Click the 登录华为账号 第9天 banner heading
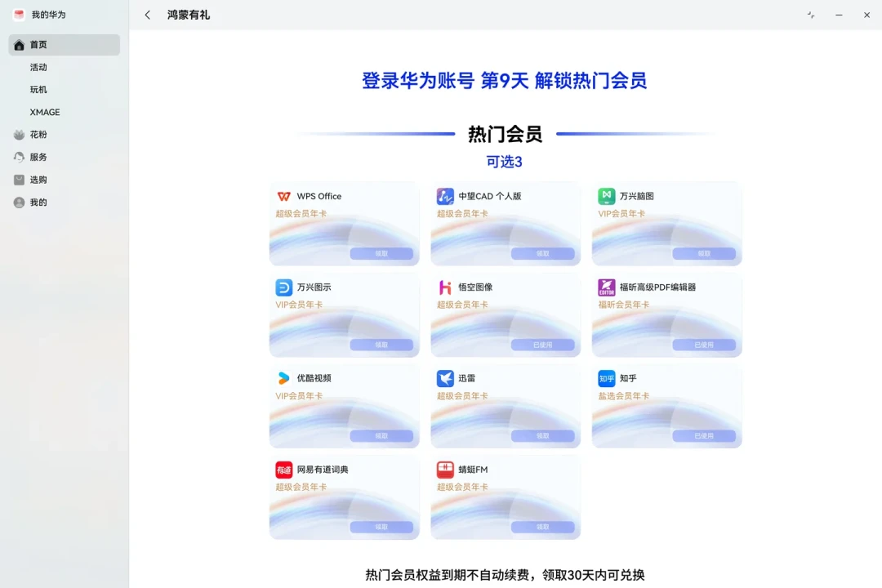Image resolution: width=882 pixels, height=588 pixels. click(504, 81)
